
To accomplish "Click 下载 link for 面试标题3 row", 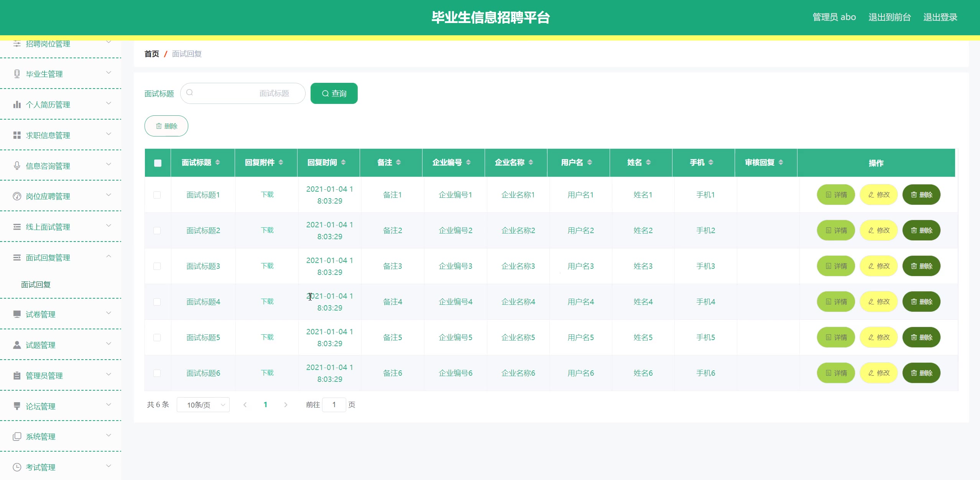I will (267, 266).
